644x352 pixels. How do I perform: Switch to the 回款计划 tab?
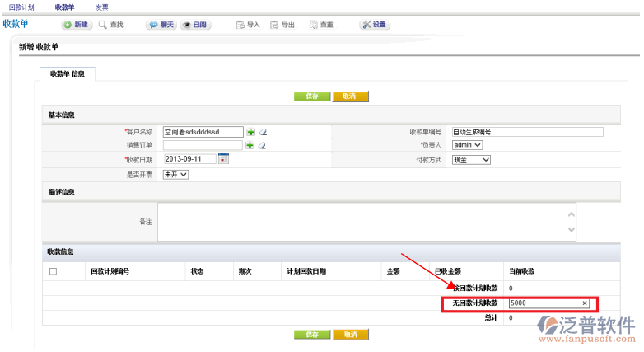[21, 7]
